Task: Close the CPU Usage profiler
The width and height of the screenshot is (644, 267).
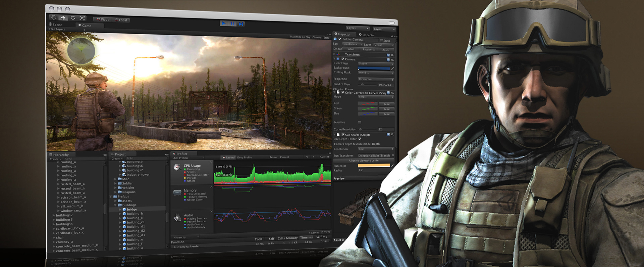Action: [211, 162]
